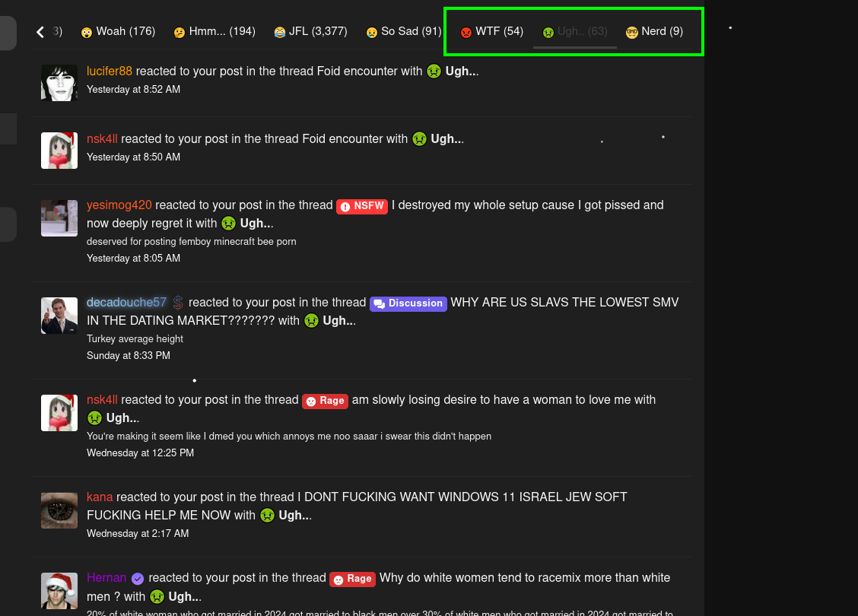Click the yesimog420 username link
The width and height of the screenshot is (858, 616).
click(119, 205)
